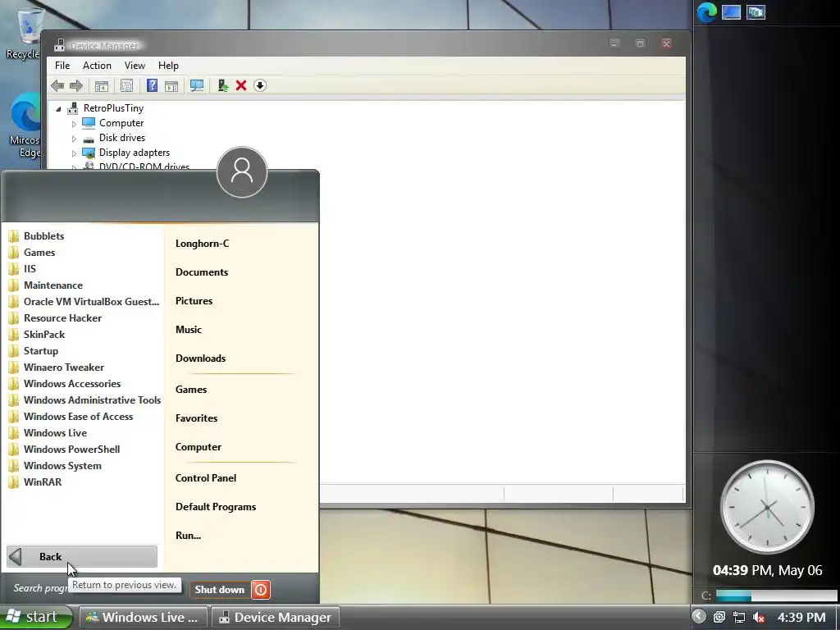Click the Shut down button
Image resolution: width=840 pixels, height=630 pixels.
[220, 590]
